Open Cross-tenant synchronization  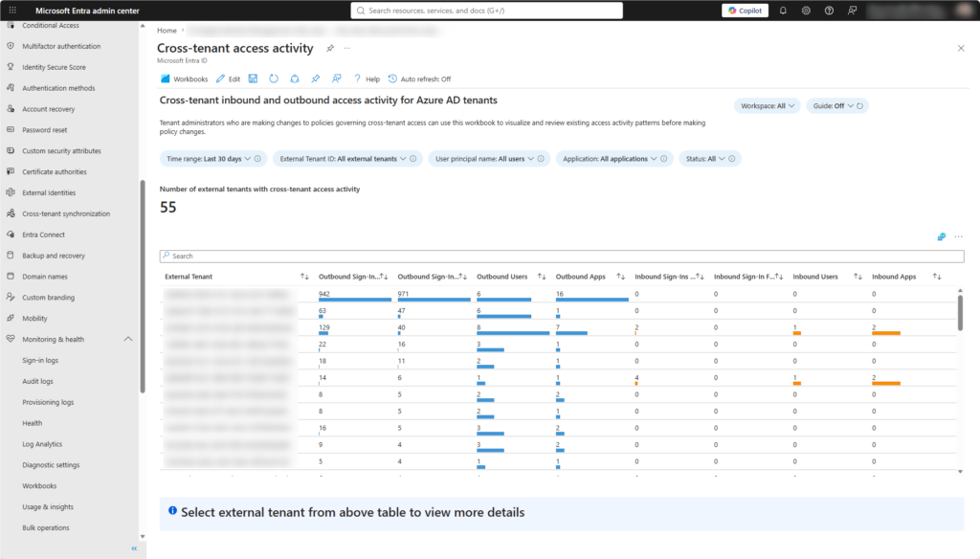coord(66,213)
